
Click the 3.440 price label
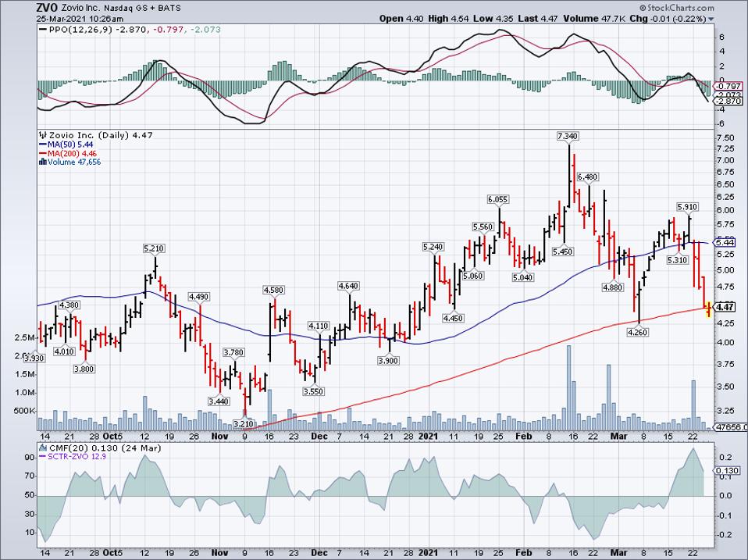click(x=219, y=401)
